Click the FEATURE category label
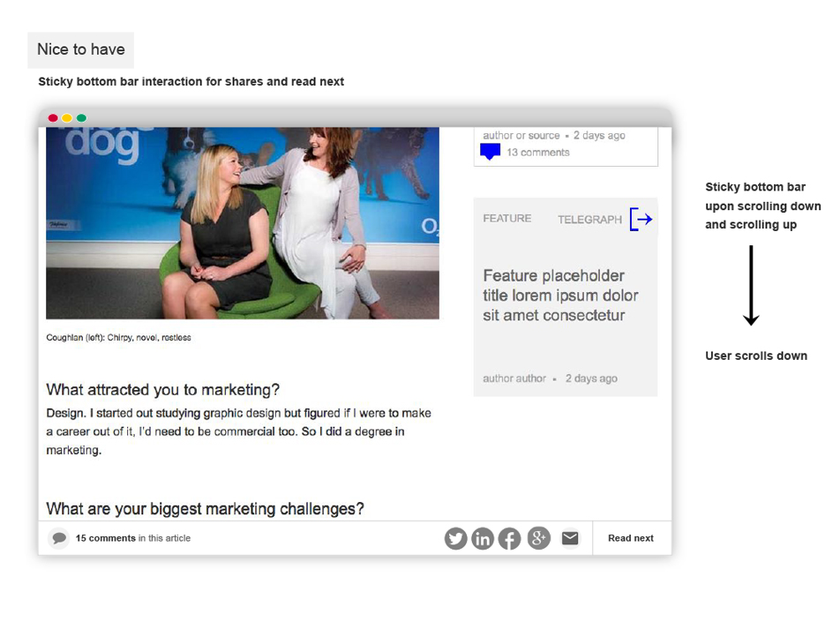 click(x=506, y=219)
